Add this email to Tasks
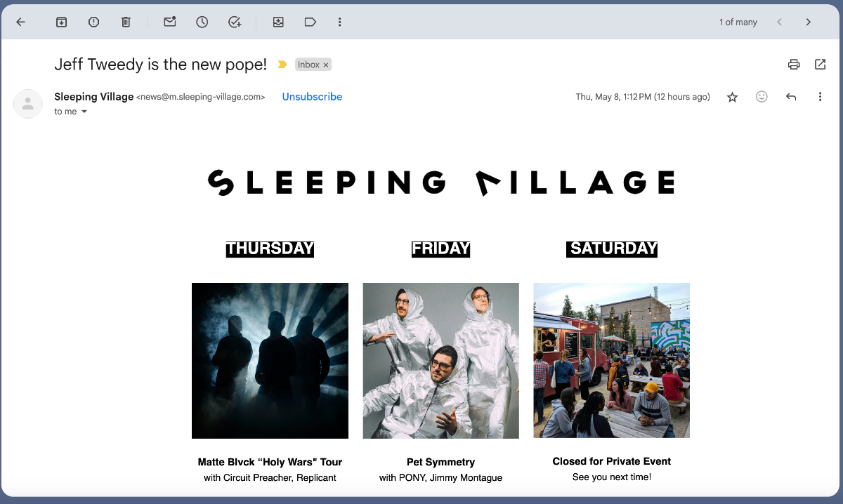843x504 pixels. tap(235, 22)
